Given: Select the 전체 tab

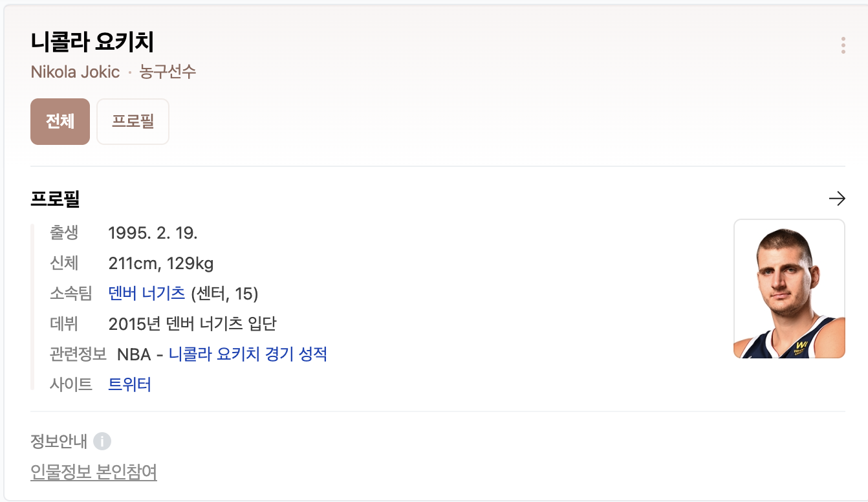Looking at the screenshot, I should tap(60, 122).
